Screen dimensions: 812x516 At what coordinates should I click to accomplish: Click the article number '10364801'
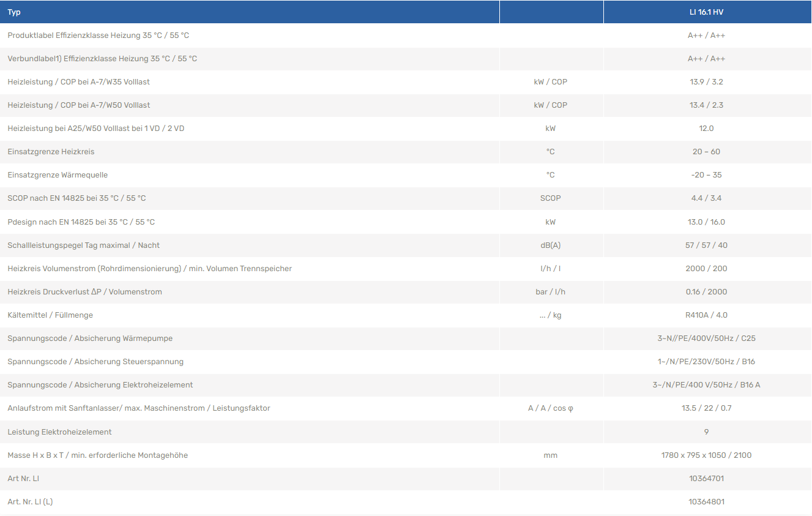tap(706, 502)
